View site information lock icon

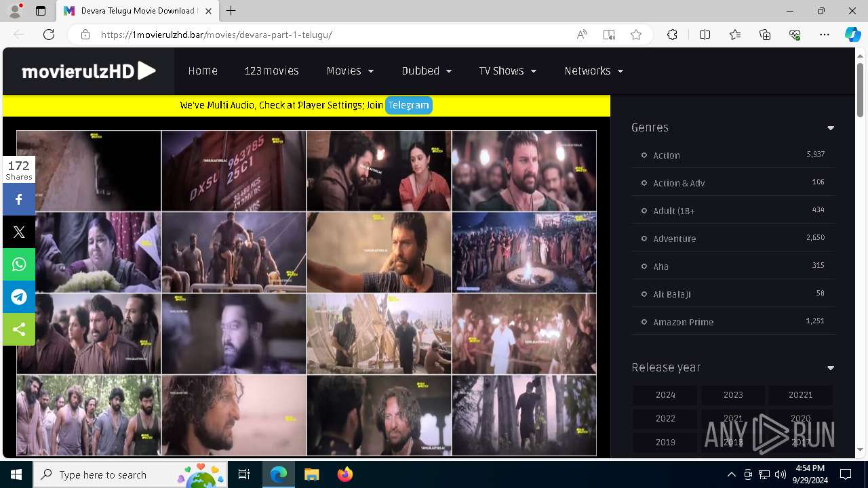(85, 35)
